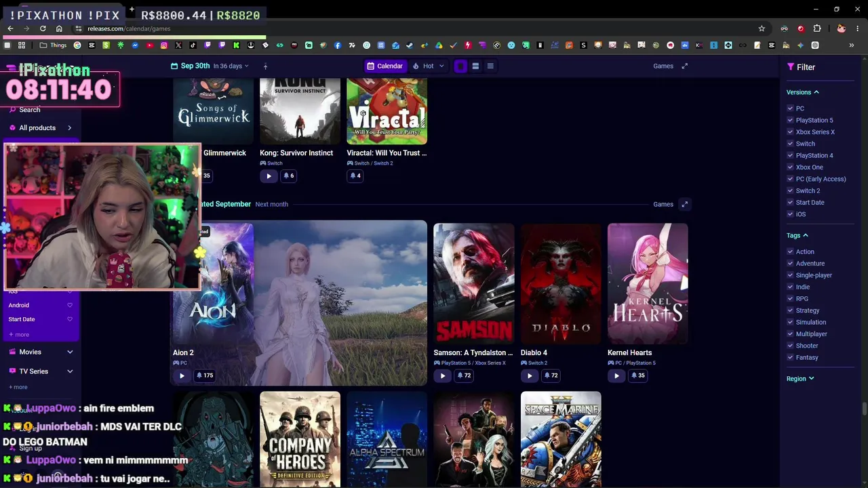Image resolution: width=868 pixels, height=488 pixels.
Task: Expand the Movies sidebar section
Action: click(70, 352)
